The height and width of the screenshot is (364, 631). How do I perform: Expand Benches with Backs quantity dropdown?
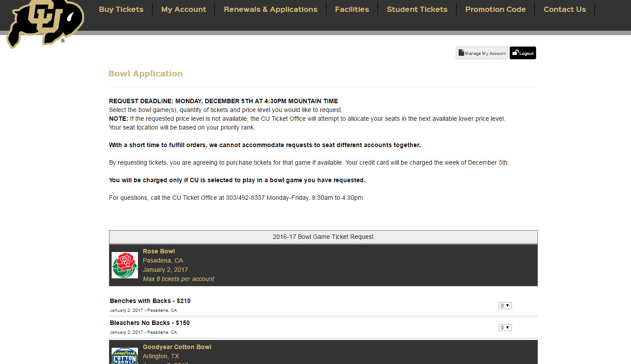[x=505, y=306]
